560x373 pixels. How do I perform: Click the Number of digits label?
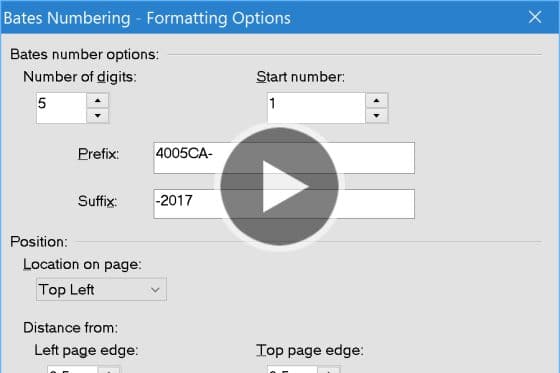[x=80, y=77]
